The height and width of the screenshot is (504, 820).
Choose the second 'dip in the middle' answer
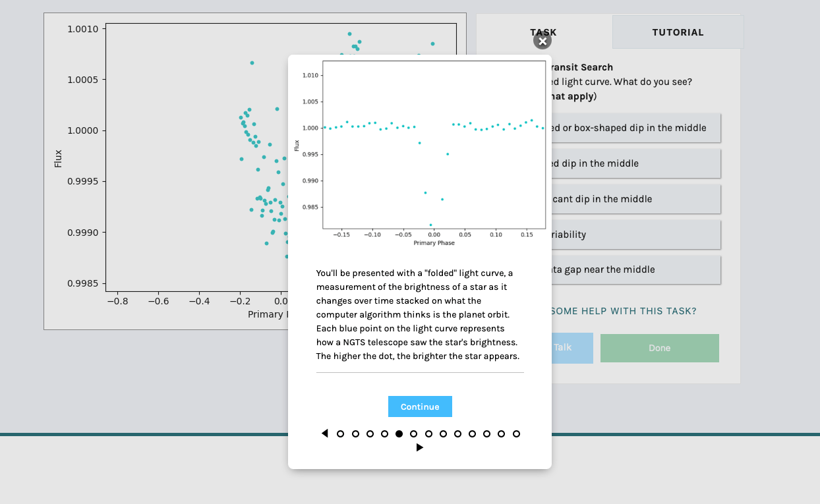click(635, 163)
